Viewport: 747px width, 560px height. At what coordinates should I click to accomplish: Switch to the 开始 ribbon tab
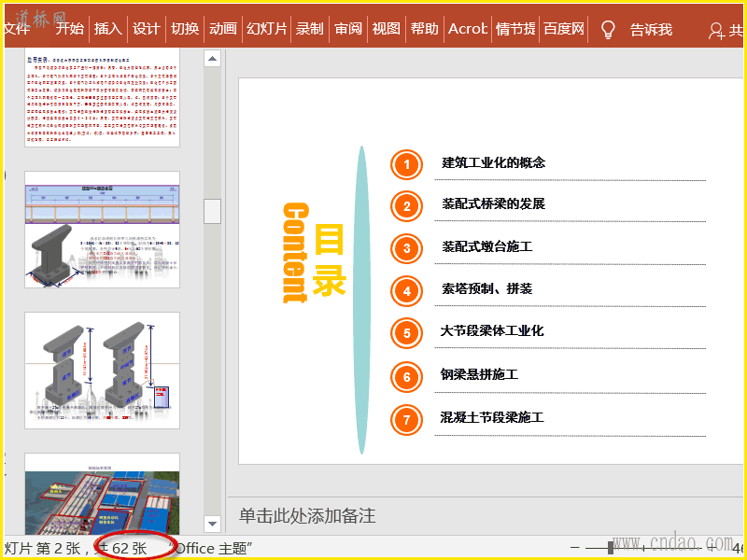click(x=69, y=29)
